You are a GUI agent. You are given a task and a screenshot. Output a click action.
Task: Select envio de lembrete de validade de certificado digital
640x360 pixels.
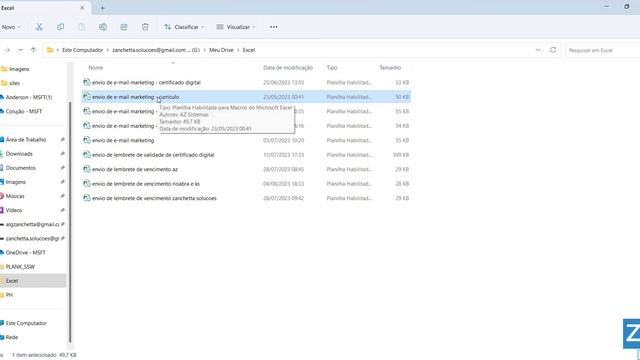(246, 155)
